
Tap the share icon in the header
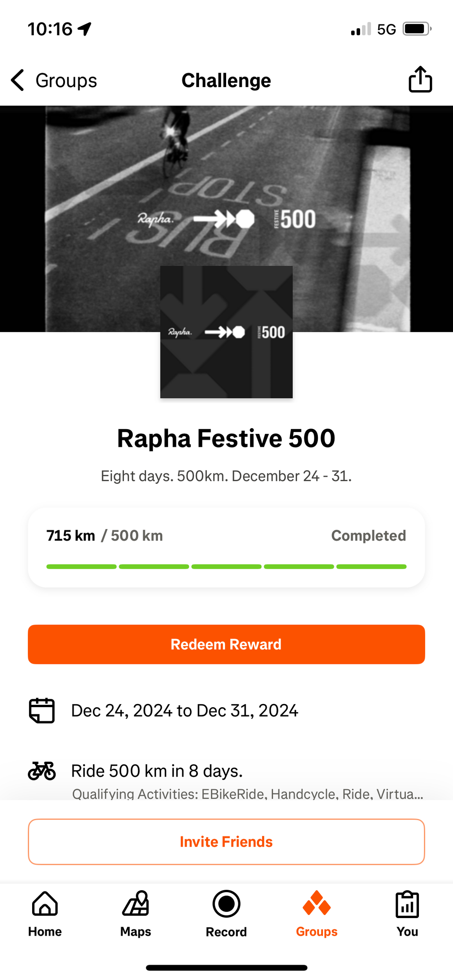420,80
